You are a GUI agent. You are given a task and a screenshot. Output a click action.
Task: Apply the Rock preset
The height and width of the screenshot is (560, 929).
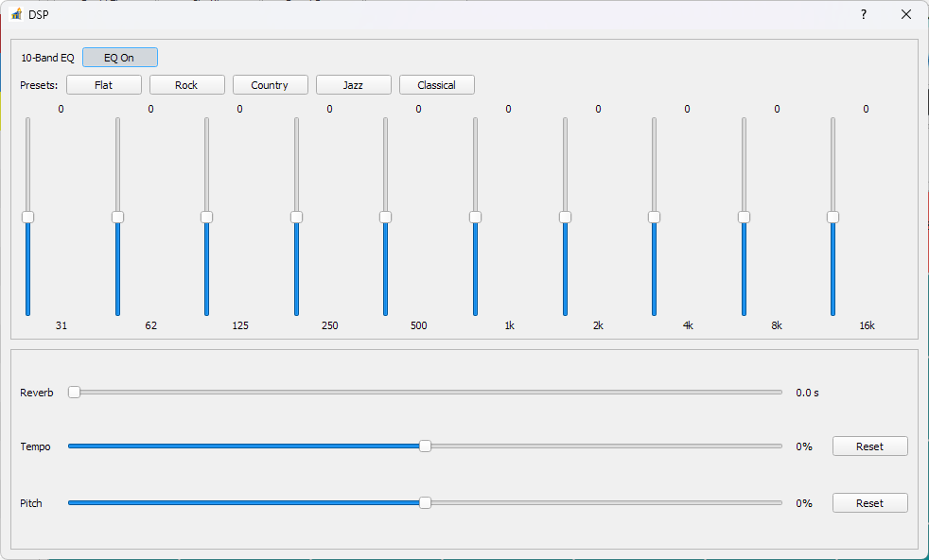[x=186, y=84]
